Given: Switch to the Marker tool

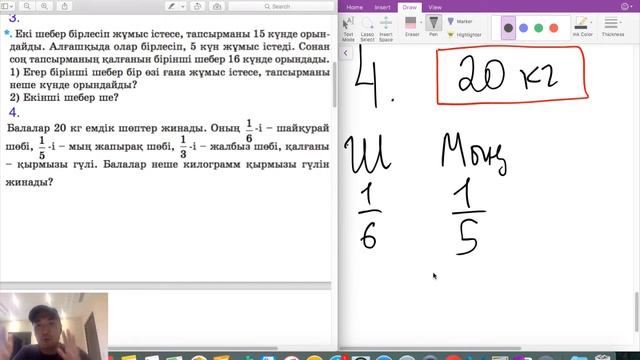Looking at the screenshot, I should coord(460,21).
